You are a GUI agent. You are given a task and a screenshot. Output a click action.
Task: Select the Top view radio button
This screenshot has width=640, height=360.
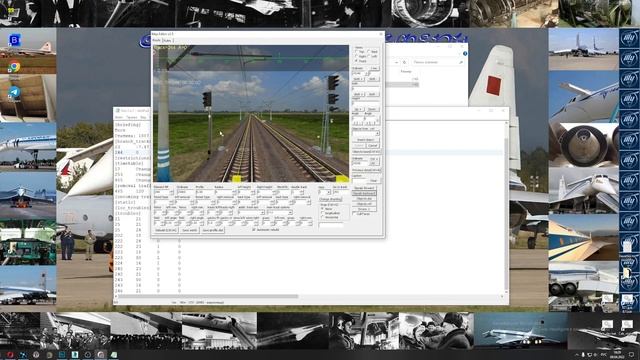click(x=356, y=51)
